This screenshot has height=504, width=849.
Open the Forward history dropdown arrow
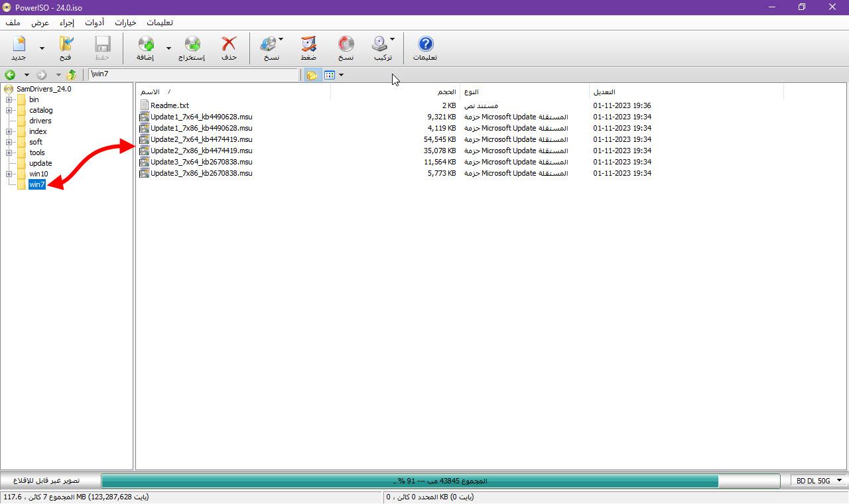point(58,75)
